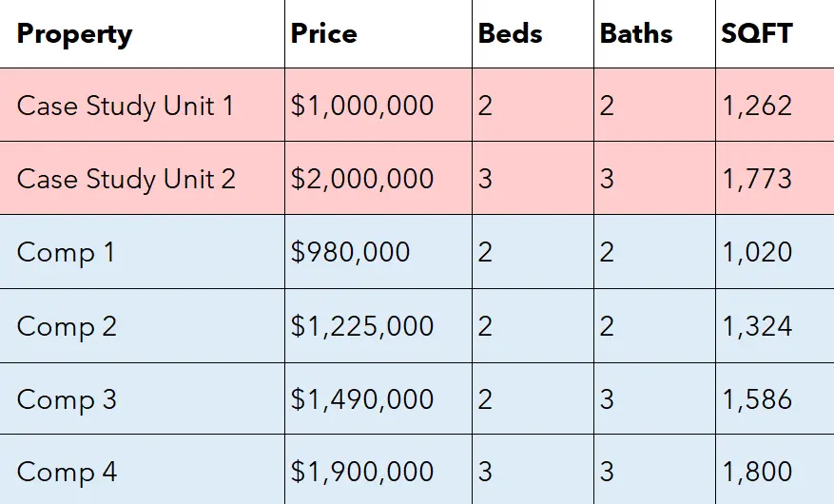834x504 pixels.
Task: Click the Property column header
Action: pyautogui.click(x=74, y=34)
